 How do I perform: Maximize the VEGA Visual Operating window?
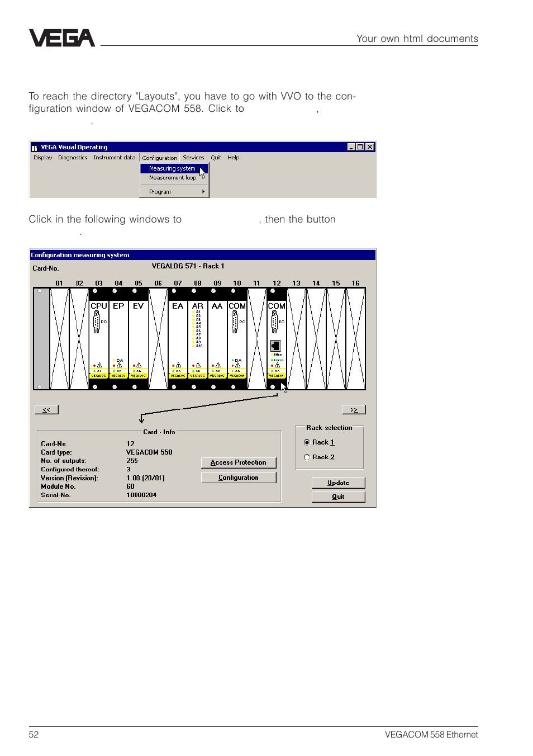[360, 147]
